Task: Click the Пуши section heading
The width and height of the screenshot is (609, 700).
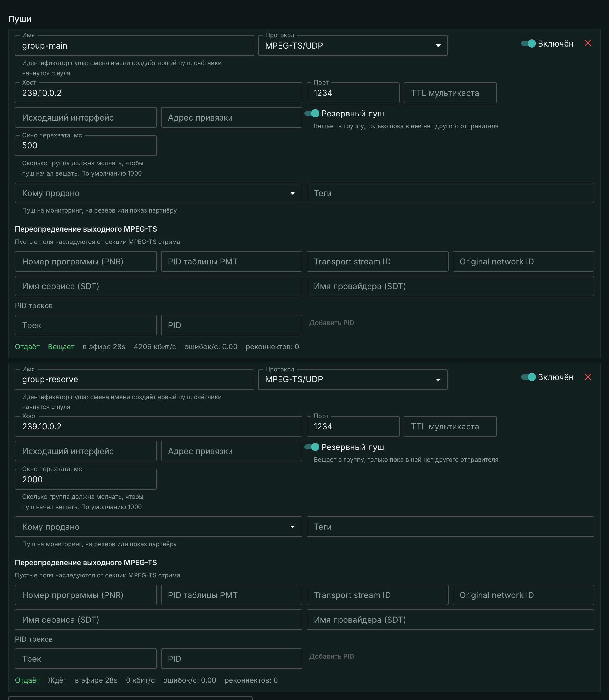Action: pyautogui.click(x=20, y=19)
